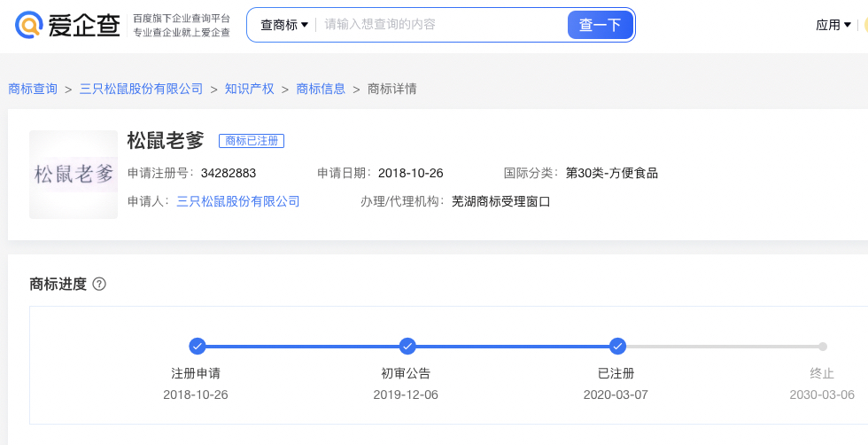The width and height of the screenshot is (868, 445).
Task: Click the blue progress bar segment
Action: (x=302, y=346)
